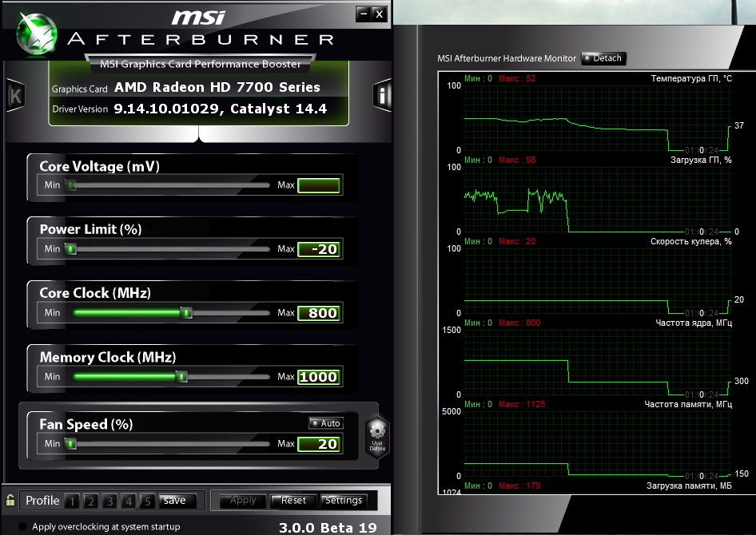Click the Memory Clock slider handle

[181, 377]
